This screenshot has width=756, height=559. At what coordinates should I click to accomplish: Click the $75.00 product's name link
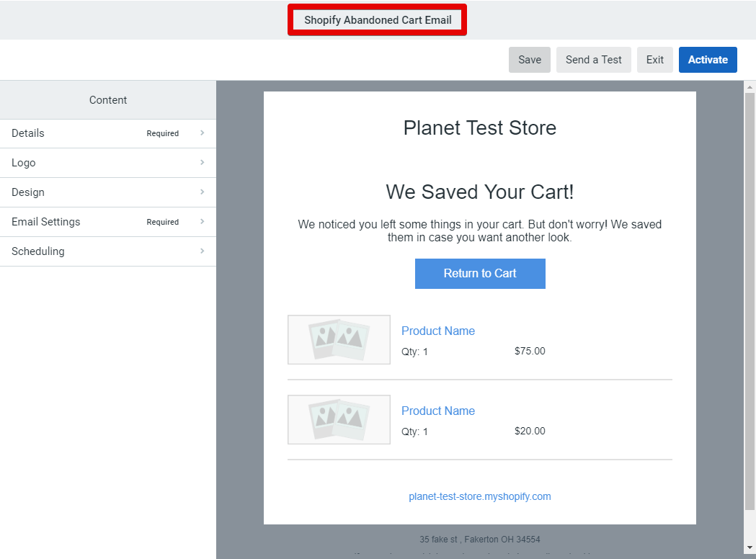pyautogui.click(x=437, y=331)
